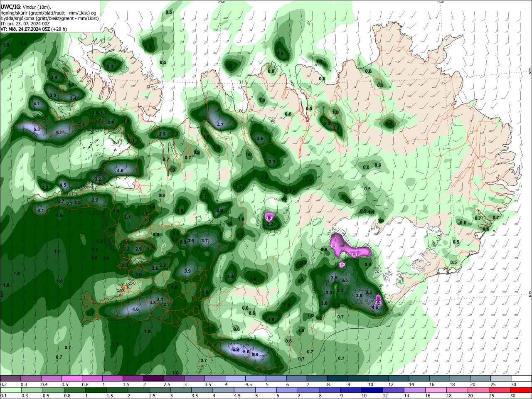Click the 20W longitude label
This screenshot has width=532, height=399.
[221, 2]
